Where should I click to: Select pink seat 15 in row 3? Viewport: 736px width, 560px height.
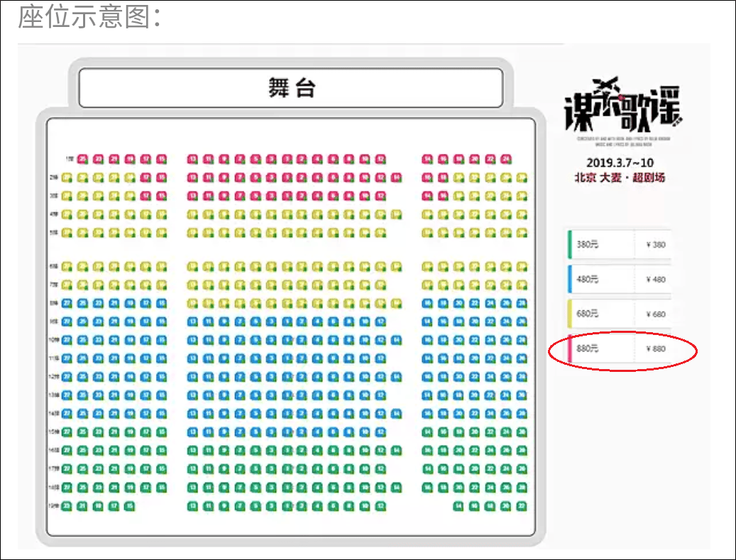[162, 196]
